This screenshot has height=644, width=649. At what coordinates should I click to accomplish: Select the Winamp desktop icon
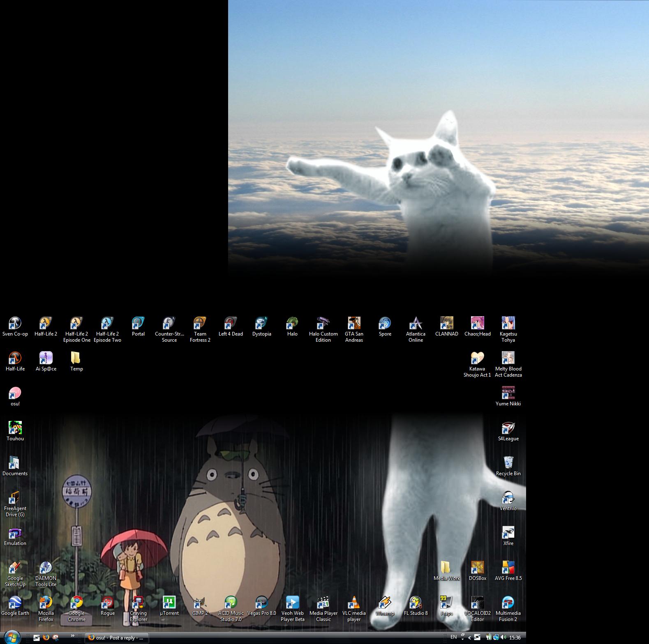pos(385,606)
